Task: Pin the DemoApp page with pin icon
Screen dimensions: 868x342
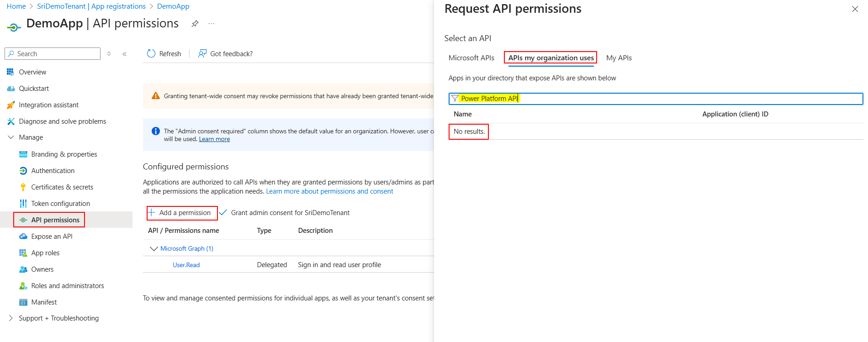Action: point(195,24)
